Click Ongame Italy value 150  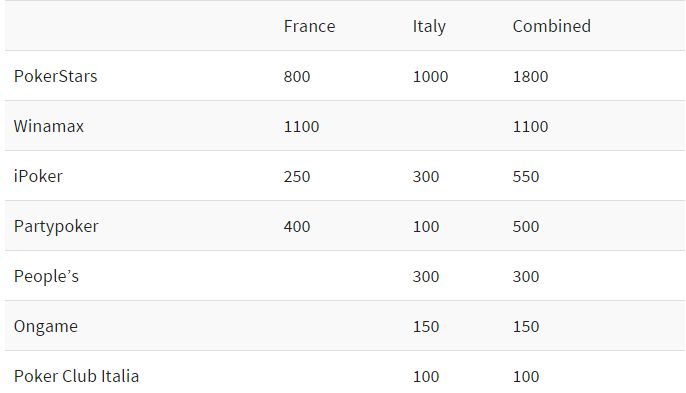coord(426,327)
